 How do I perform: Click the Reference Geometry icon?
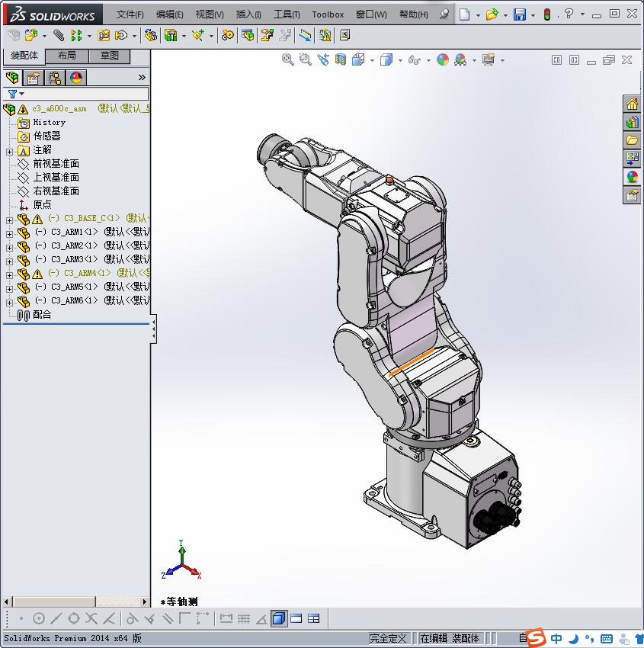(x=197, y=36)
